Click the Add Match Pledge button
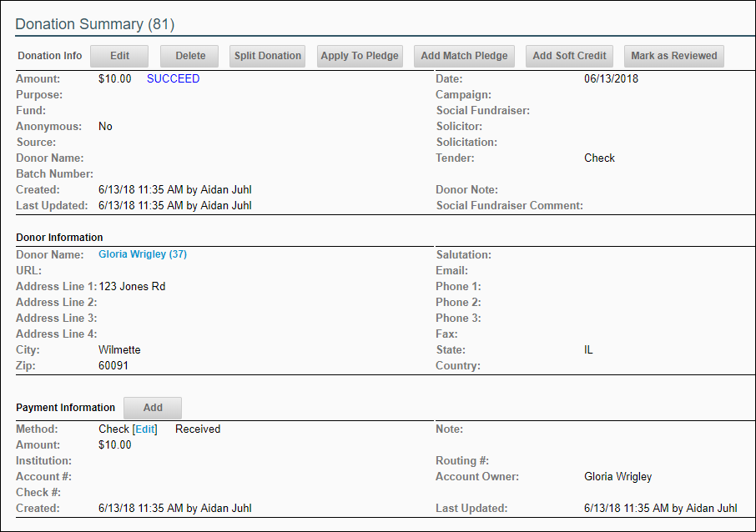The image size is (756, 532). (x=464, y=56)
